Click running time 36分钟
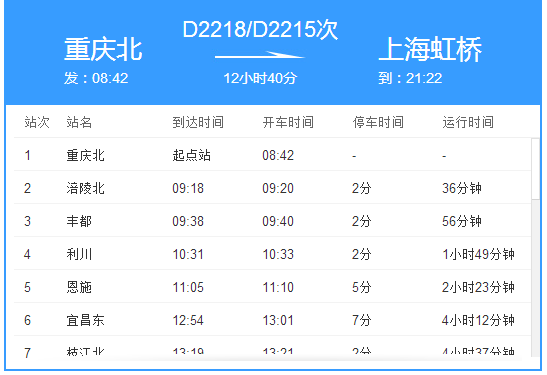547x375 pixels. tap(462, 188)
